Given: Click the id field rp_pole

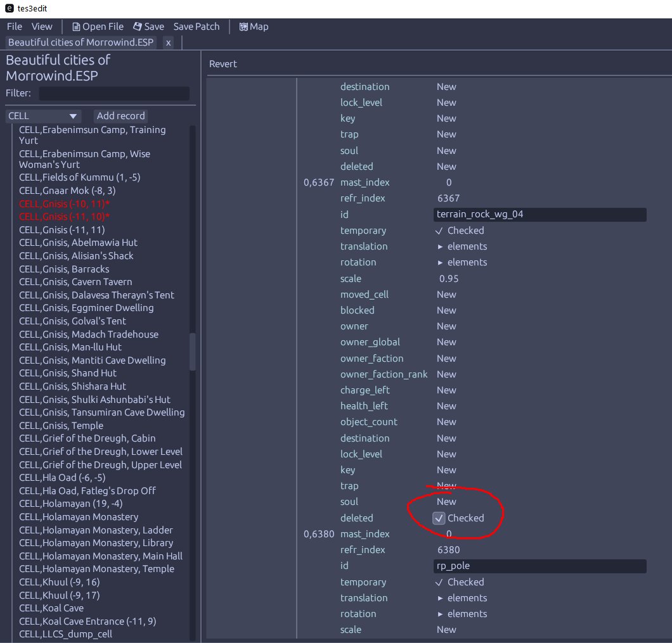Looking at the screenshot, I should 540,566.
